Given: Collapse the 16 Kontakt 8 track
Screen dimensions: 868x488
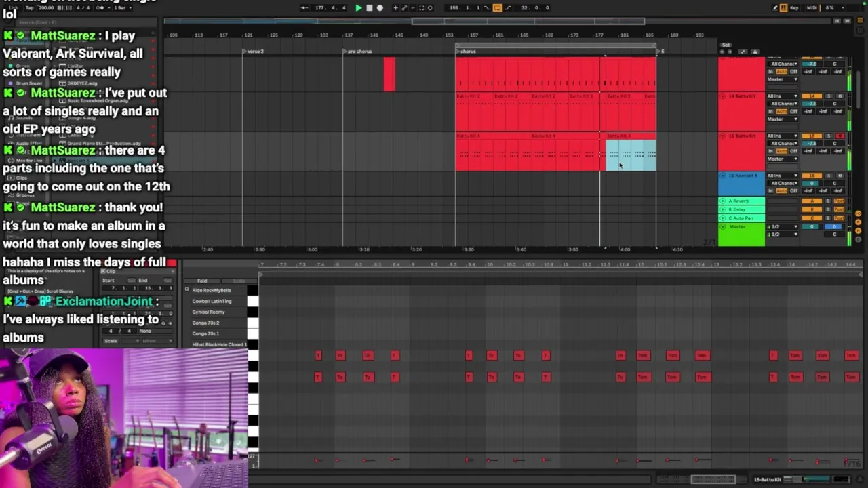Looking at the screenshot, I should tap(723, 176).
